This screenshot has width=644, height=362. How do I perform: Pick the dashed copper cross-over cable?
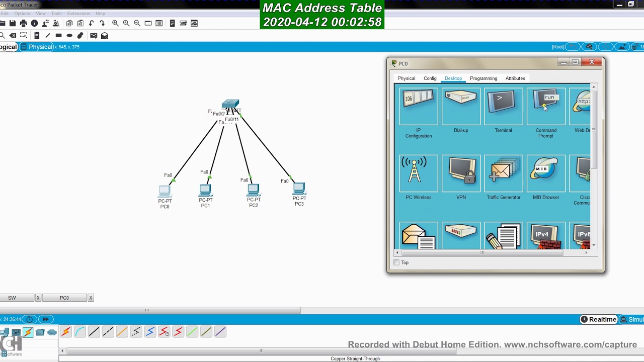coord(108,332)
